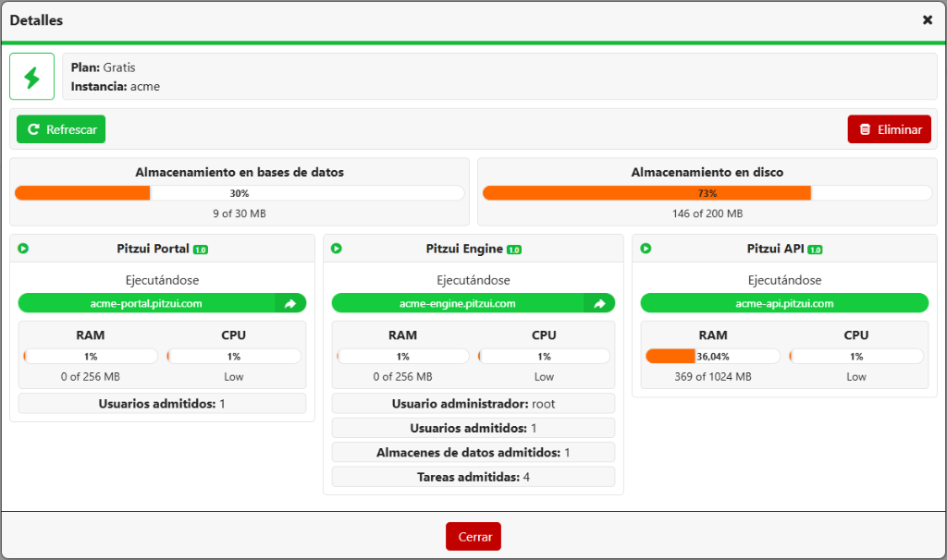Click the 'Almacenamiento en disco' heading
This screenshot has height=560, width=947.
tap(707, 172)
